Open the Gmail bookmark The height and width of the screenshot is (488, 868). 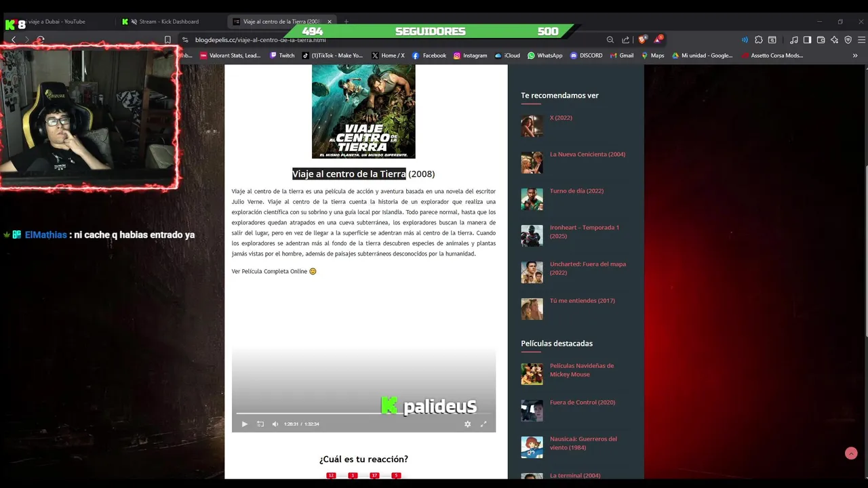[622, 56]
